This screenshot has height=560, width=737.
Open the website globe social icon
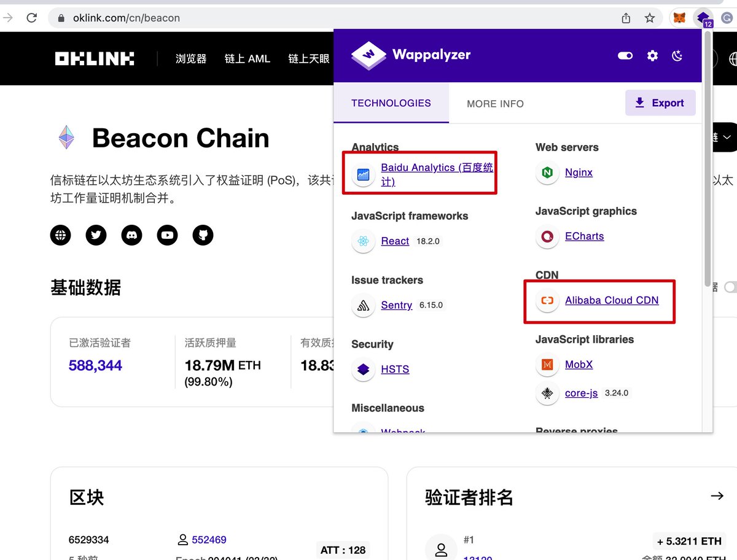(60, 235)
